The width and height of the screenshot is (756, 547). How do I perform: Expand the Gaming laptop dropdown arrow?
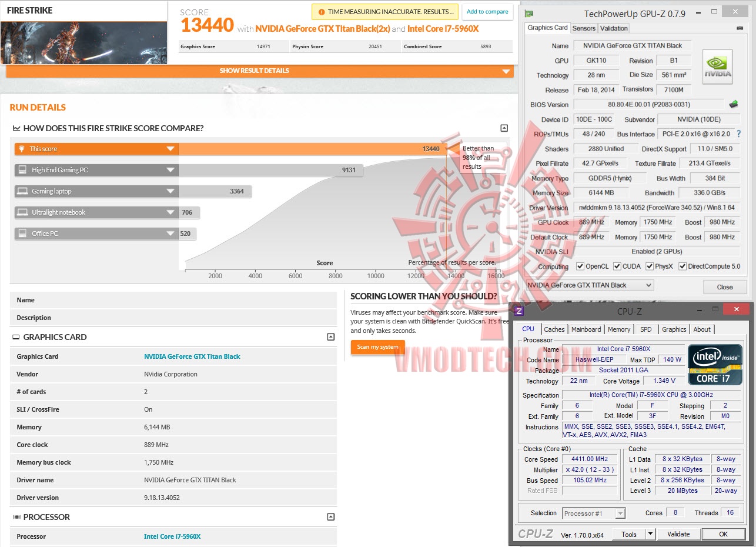click(170, 191)
